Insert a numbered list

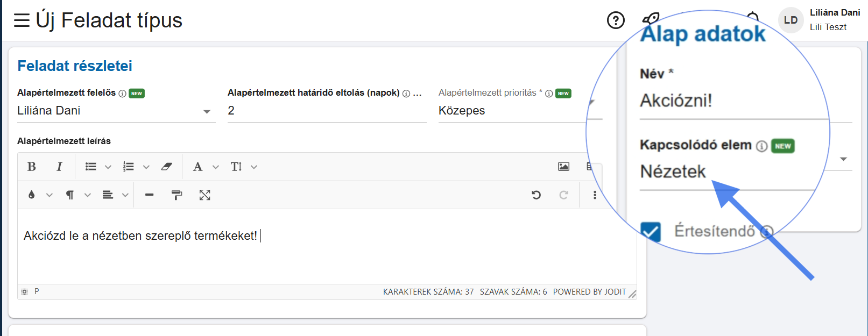129,167
